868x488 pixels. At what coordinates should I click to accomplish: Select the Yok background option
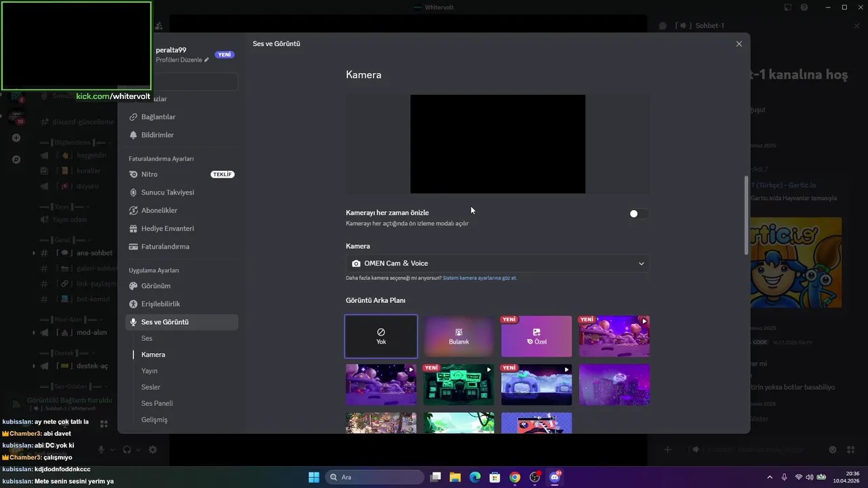click(x=381, y=336)
